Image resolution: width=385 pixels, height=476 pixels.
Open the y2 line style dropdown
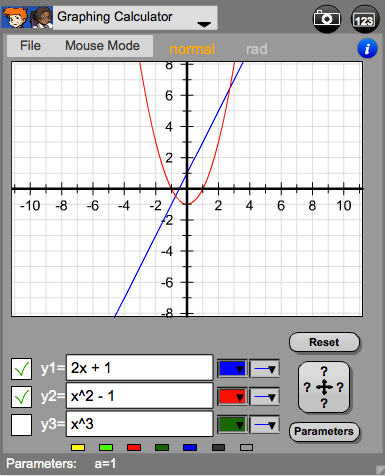265,397
